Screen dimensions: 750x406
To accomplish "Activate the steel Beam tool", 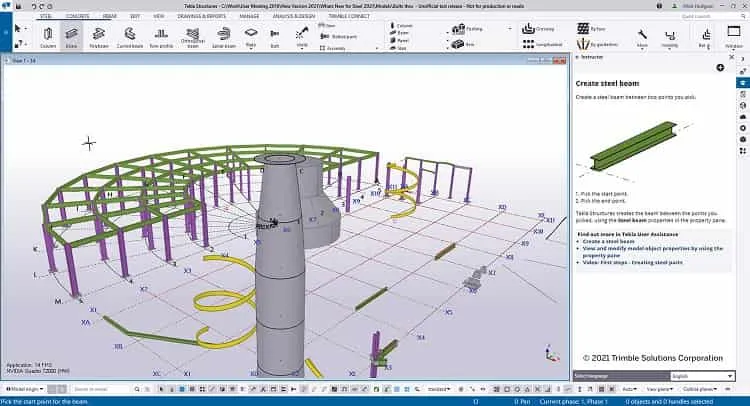I will [x=71, y=36].
